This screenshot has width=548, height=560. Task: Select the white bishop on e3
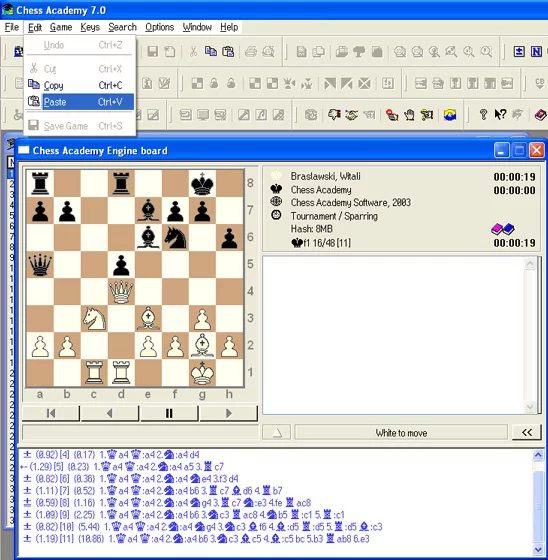coord(148,319)
